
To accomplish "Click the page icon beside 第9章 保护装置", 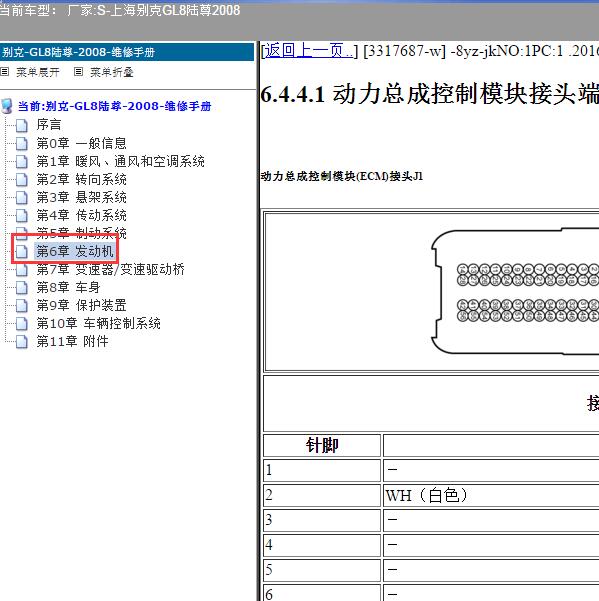I will click(22, 306).
